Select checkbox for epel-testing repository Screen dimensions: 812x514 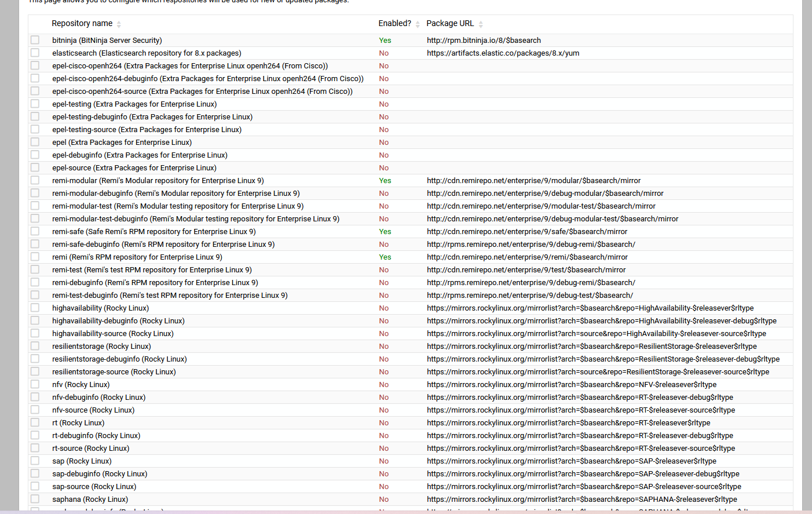(35, 104)
